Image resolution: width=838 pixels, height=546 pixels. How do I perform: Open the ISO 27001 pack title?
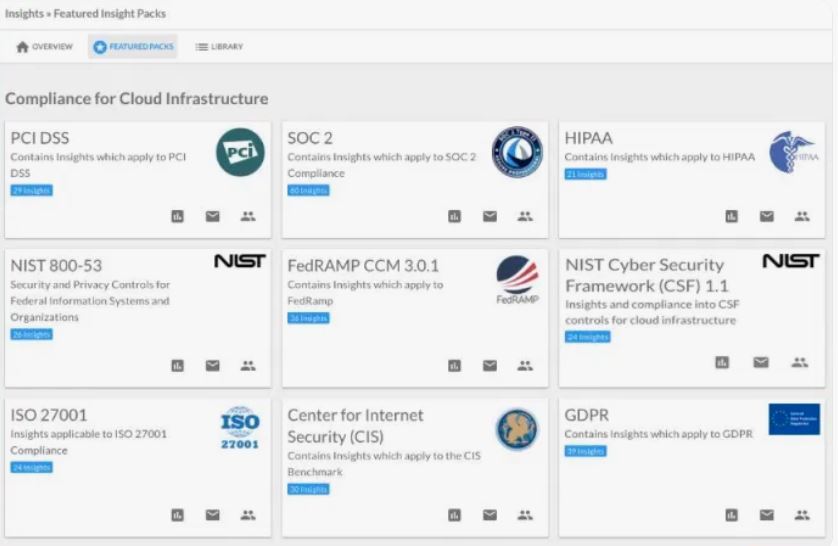point(49,415)
